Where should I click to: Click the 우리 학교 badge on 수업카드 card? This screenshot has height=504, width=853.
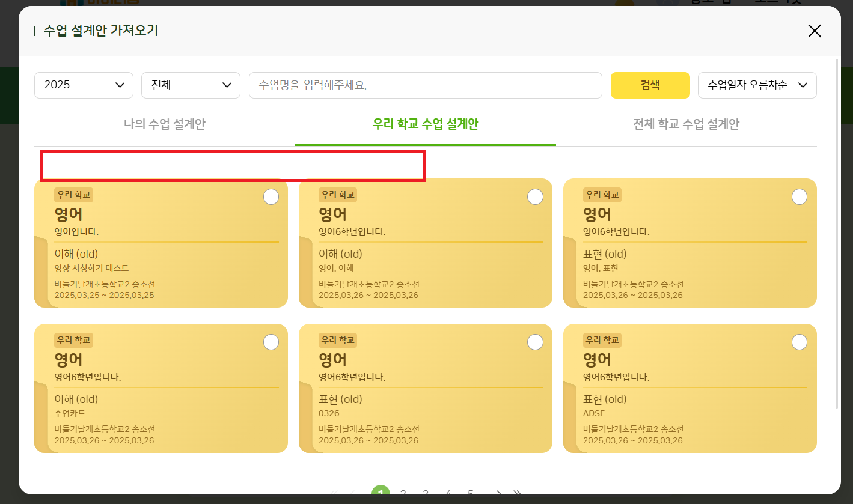[x=73, y=340]
